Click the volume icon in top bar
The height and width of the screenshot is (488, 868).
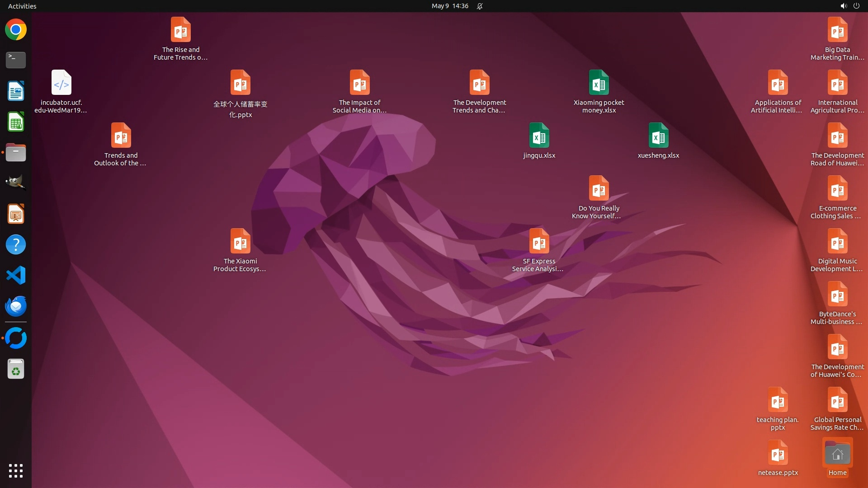[843, 6]
